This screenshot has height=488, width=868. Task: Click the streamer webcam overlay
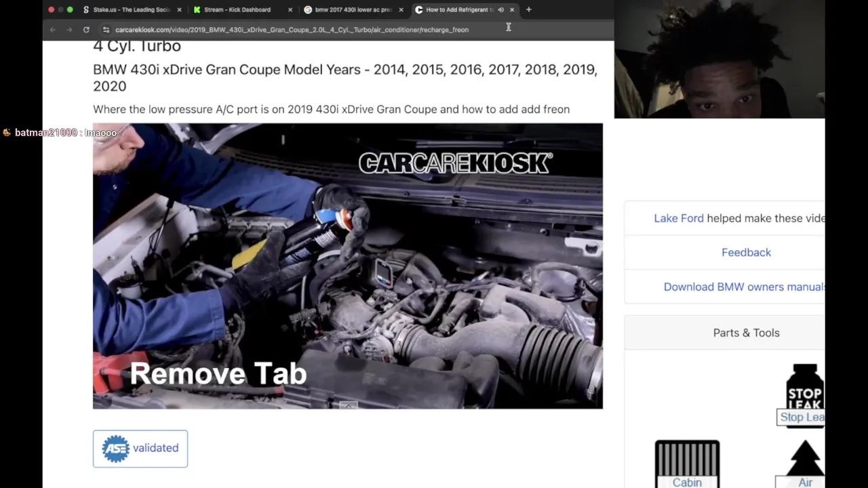[719, 59]
